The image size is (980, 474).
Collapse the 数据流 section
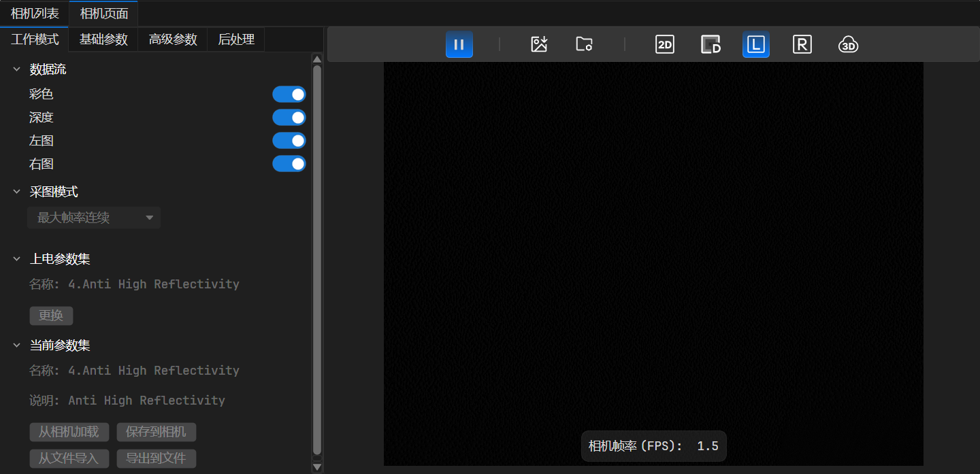click(x=17, y=69)
